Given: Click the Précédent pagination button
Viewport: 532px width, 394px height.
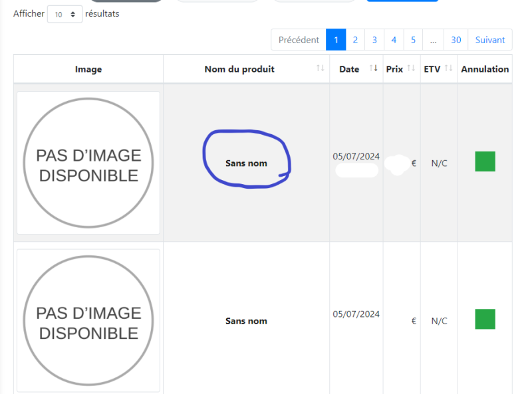Looking at the screenshot, I should (x=299, y=40).
